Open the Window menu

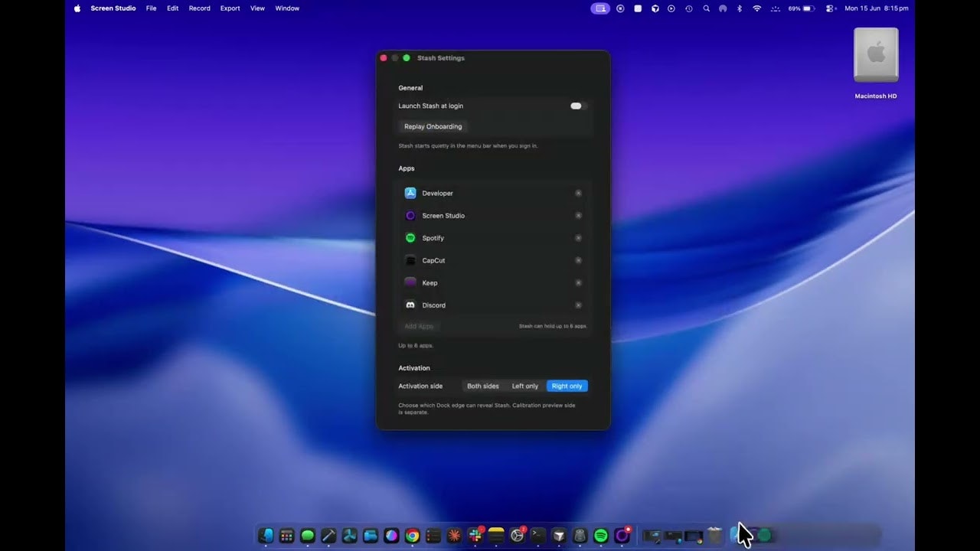(x=287, y=8)
